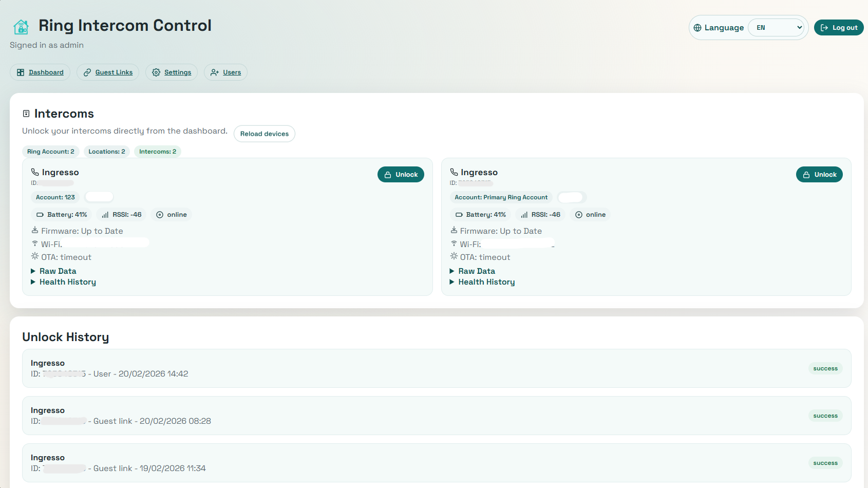Click the success badge on the latest unlock entry
This screenshot has height=488, width=868.
click(x=825, y=368)
